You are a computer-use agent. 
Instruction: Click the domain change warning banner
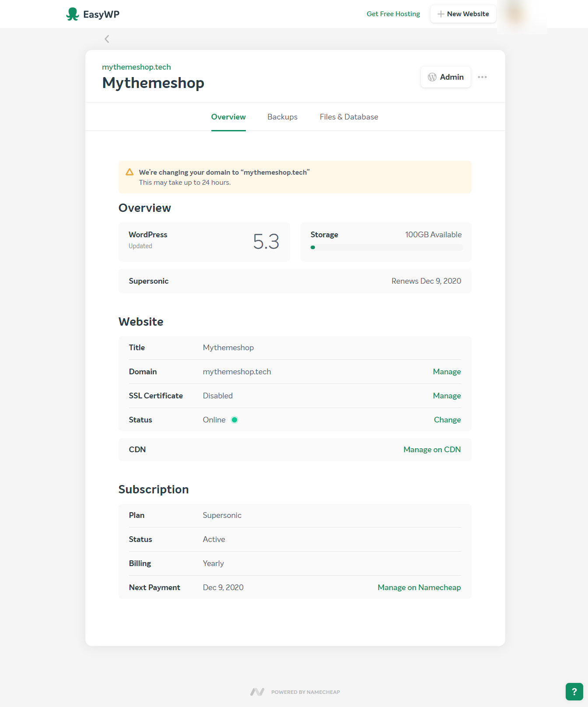[x=295, y=177]
